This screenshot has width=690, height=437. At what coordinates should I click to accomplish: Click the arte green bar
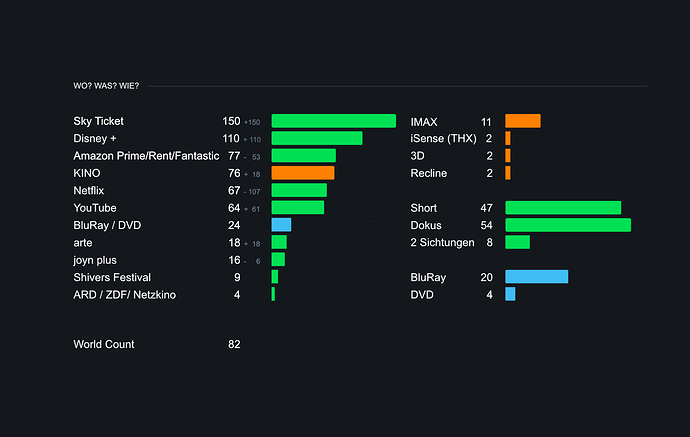[279, 242]
